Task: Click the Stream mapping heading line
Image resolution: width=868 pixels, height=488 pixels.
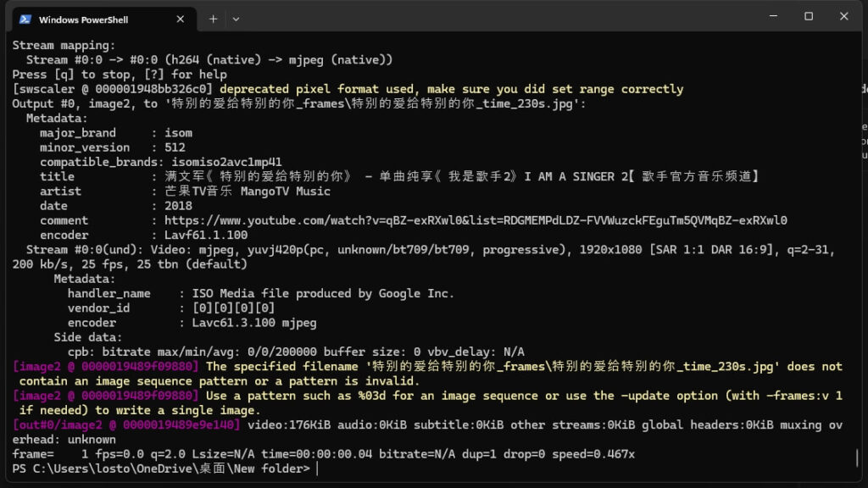Action: 64,46
